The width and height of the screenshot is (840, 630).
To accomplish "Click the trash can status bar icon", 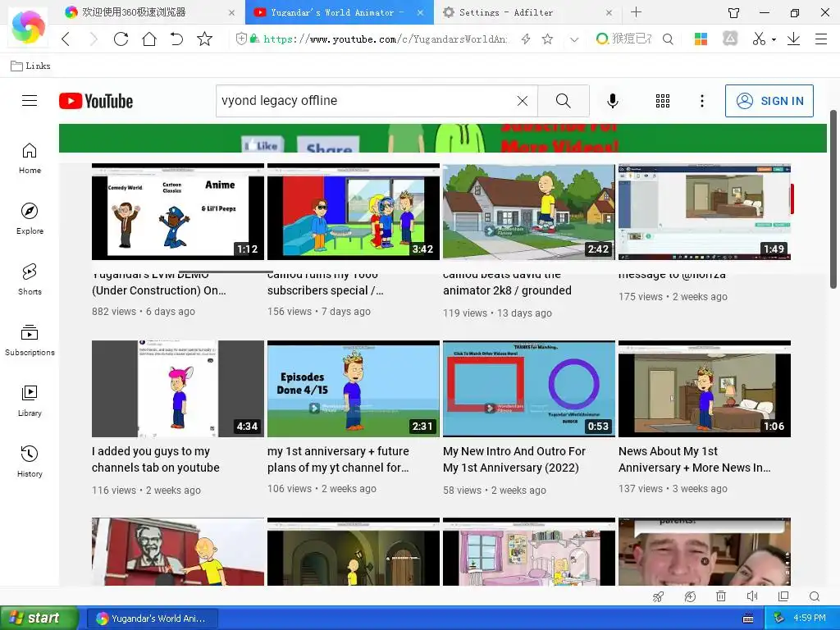I will pyautogui.click(x=721, y=596).
